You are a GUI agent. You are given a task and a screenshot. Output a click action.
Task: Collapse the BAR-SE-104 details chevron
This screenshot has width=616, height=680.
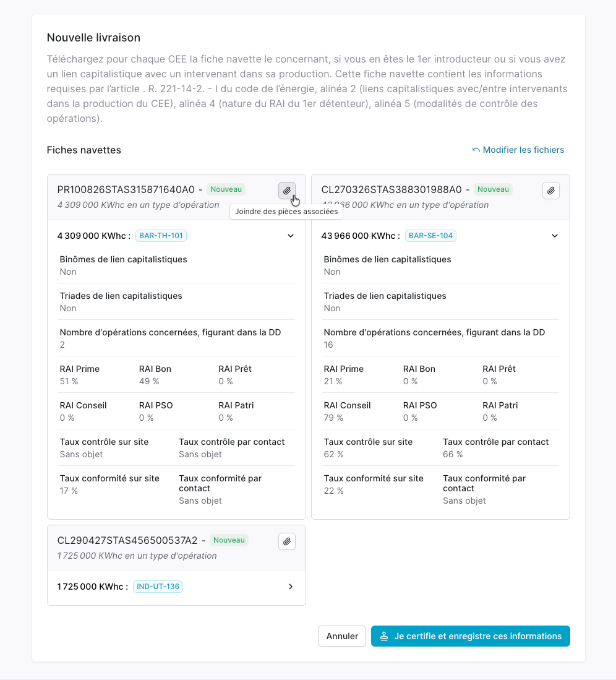(x=554, y=236)
